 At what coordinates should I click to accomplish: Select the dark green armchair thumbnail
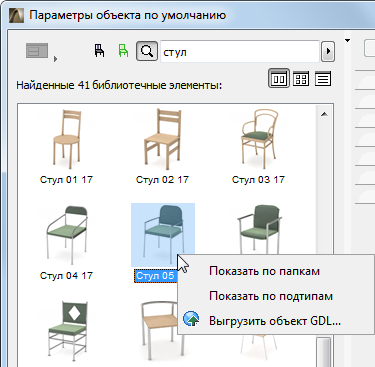click(x=259, y=230)
